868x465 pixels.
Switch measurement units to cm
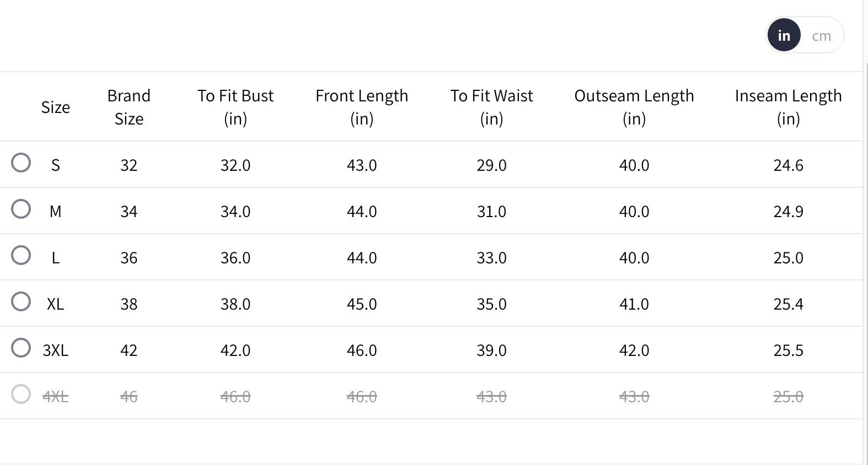(821, 36)
